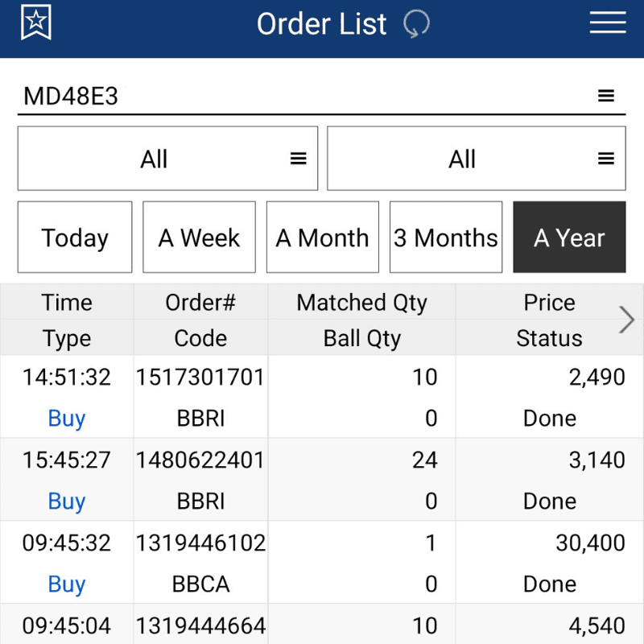Image resolution: width=644 pixels, height=644 pixels.
Task: Refresh the order list
Action: click(x=416, y=25)
